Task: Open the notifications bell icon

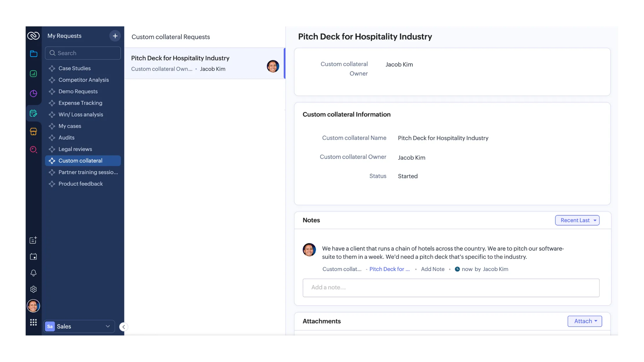Action: click(x=34, y=273)
